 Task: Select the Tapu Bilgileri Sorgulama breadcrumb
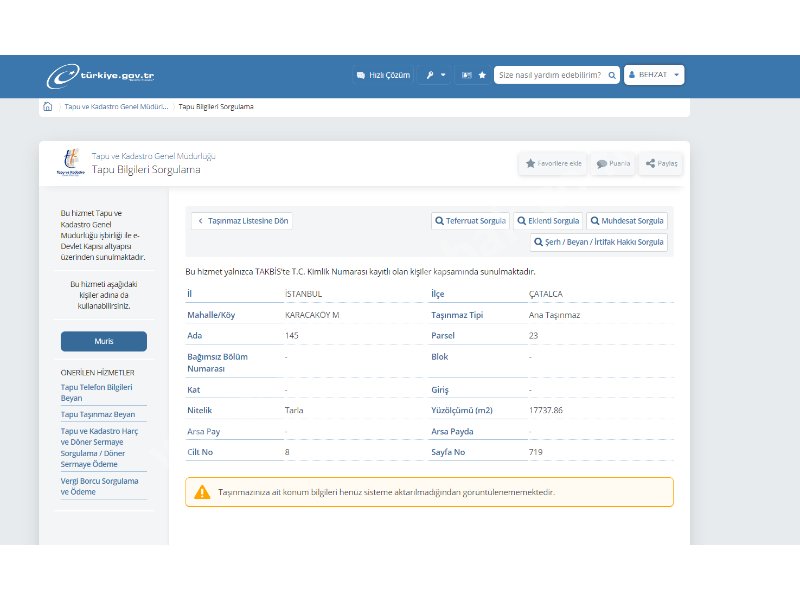(x=216, y=107)
